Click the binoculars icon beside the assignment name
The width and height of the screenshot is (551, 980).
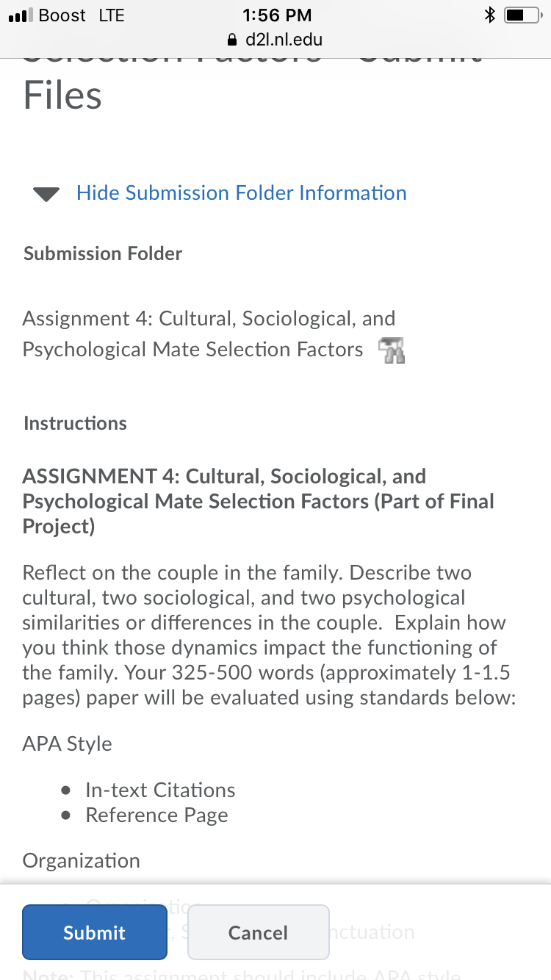click(392, 351)
